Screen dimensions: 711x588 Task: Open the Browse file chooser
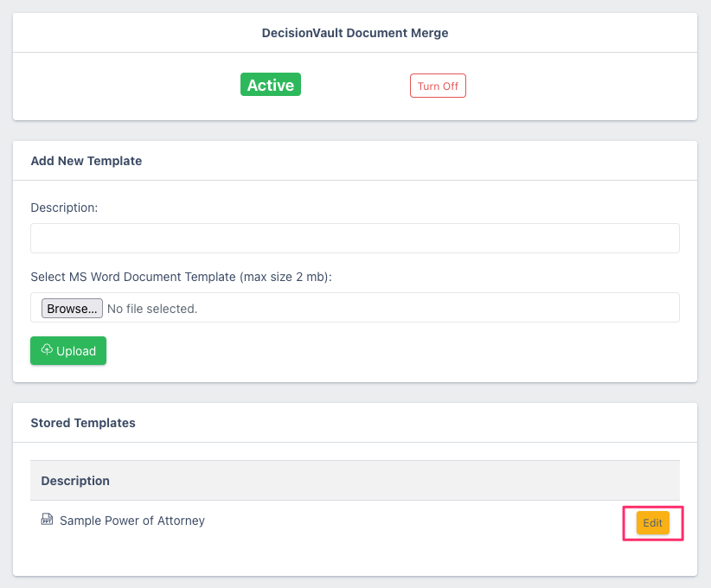[72, 309]
